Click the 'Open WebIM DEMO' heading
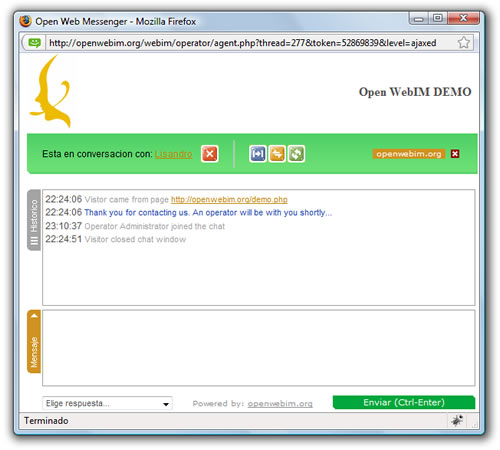The height and width of the screenshot is (450, 500). [415, 92]
